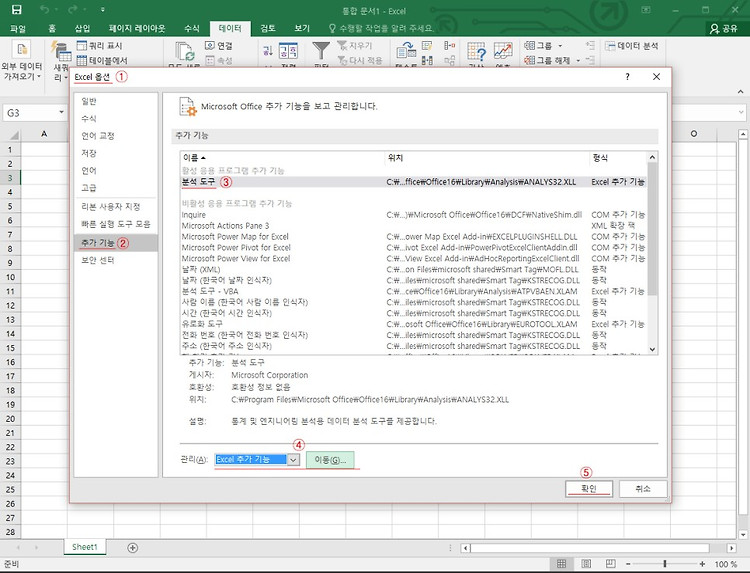Select the 분석 도구 add-in row
Screen dimensions: 750x573
click(x=413, y=182)
